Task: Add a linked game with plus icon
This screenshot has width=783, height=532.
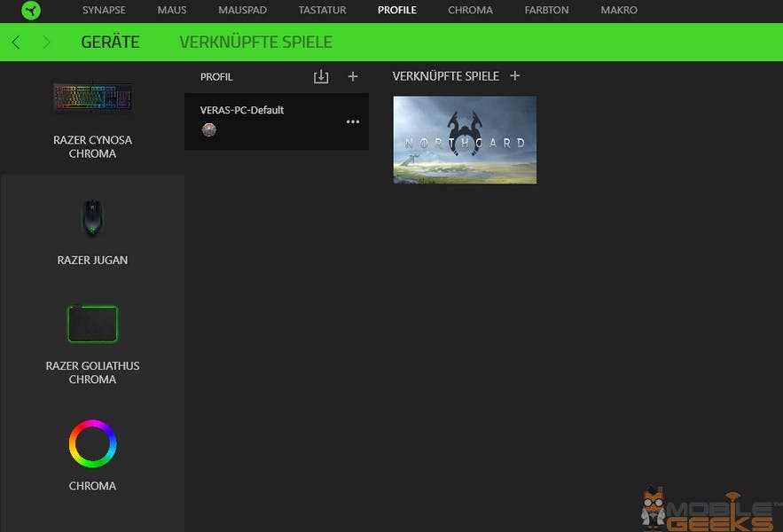Action: point(515,76)
